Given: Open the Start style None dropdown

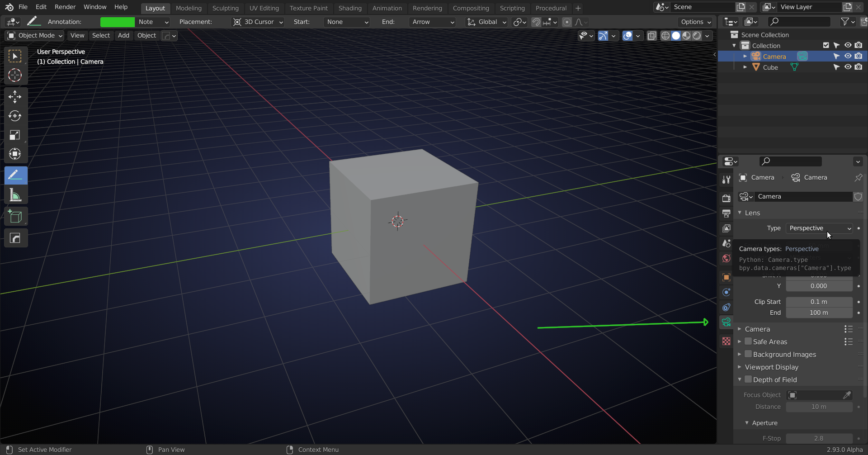Looking at the screenshot, I should coord(347,22).
